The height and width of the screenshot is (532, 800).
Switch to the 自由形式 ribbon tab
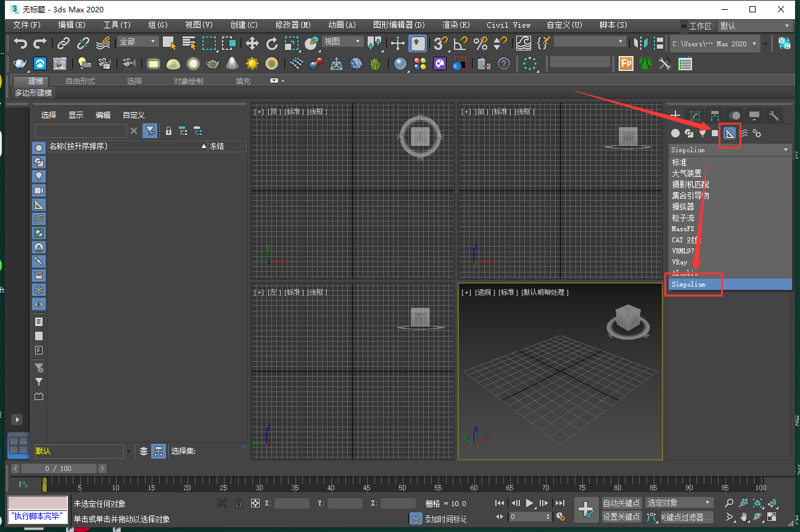pos(80,81)
